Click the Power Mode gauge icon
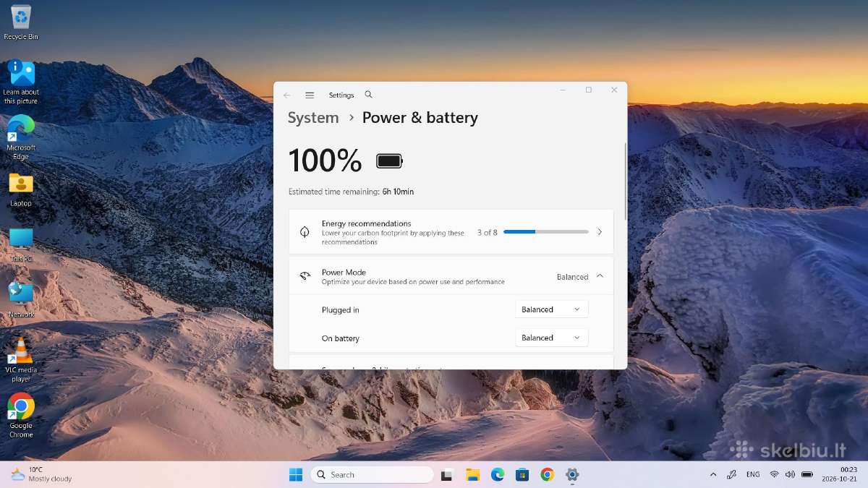The width and height of the screenshot is (868, 488). coord(305,276)
